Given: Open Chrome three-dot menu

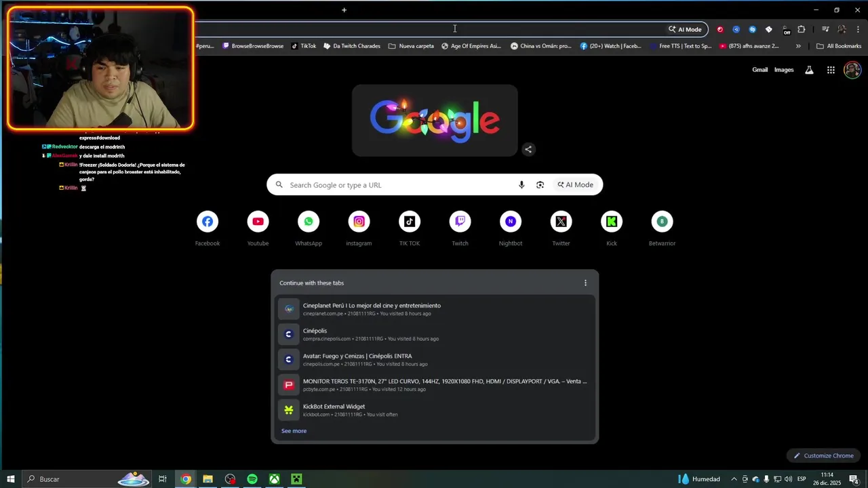Looking at the screenshot, I should pos(859,29).
